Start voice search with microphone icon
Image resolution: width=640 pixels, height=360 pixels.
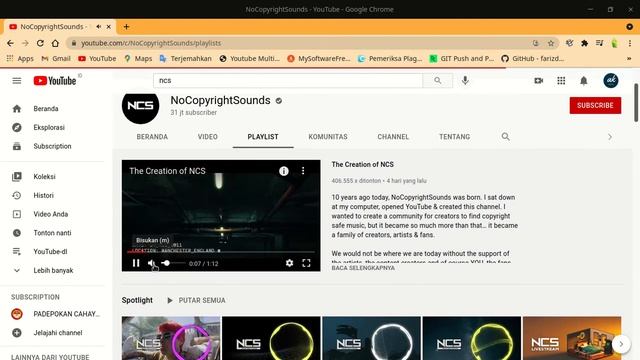(465, 81)
